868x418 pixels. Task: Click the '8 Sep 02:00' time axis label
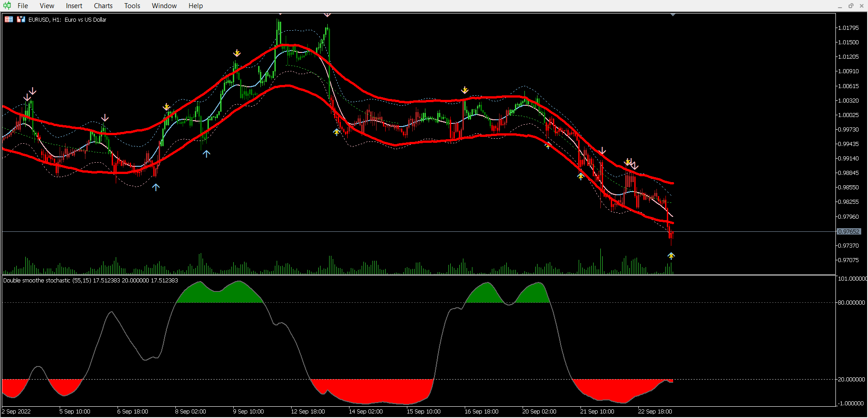click(190, 412)
